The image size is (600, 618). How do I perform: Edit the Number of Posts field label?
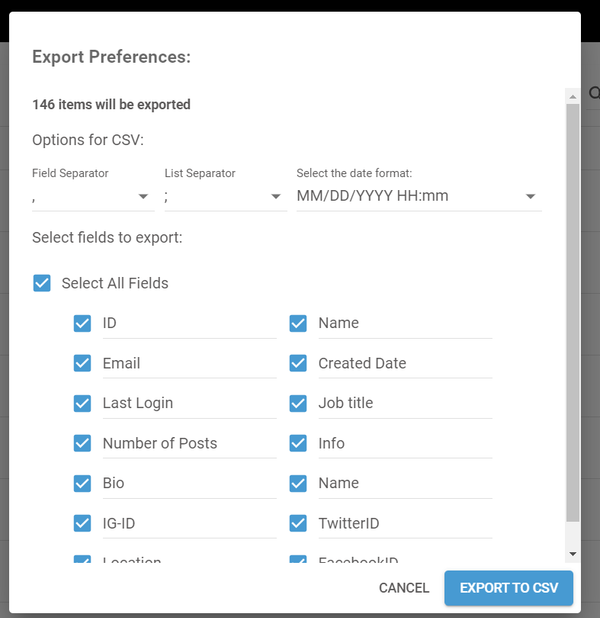(188, 443)
